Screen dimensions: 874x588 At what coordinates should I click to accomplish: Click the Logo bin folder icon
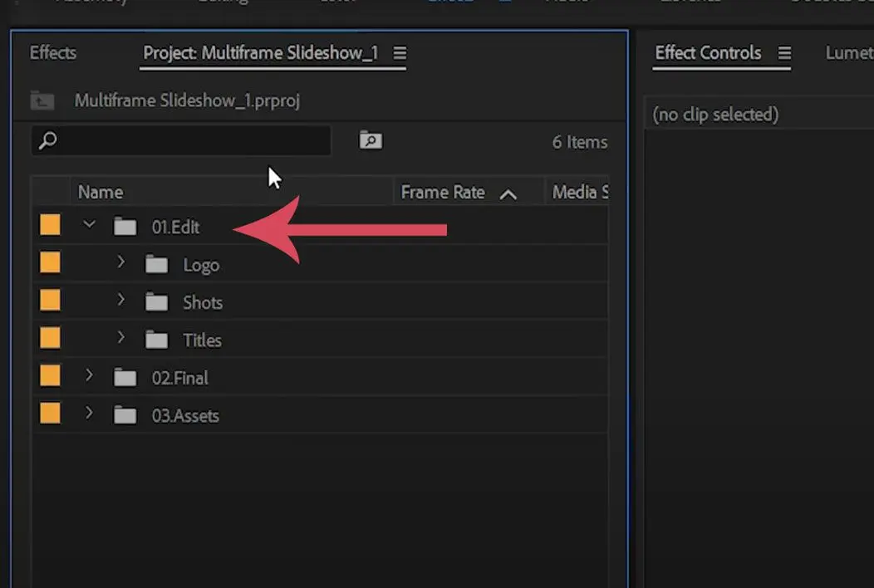[156, 264]
